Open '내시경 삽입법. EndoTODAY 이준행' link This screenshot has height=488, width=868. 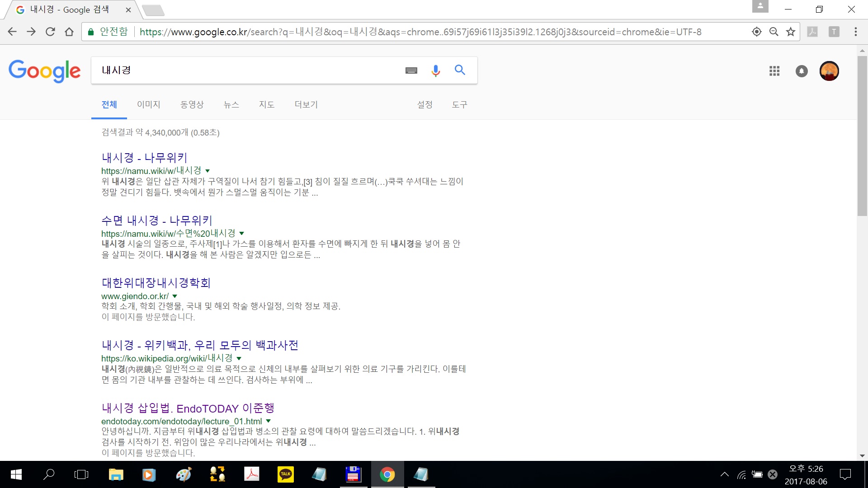tap(188, 408)
